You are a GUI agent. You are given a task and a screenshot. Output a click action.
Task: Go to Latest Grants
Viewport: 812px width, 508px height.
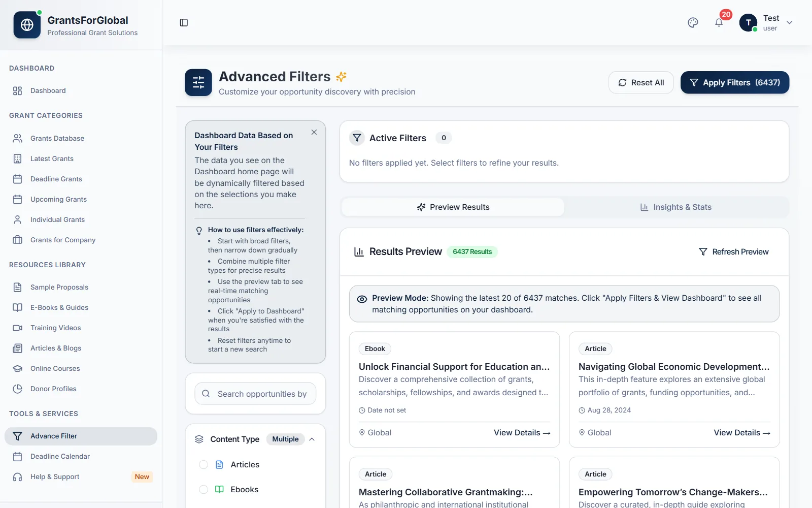81,158
